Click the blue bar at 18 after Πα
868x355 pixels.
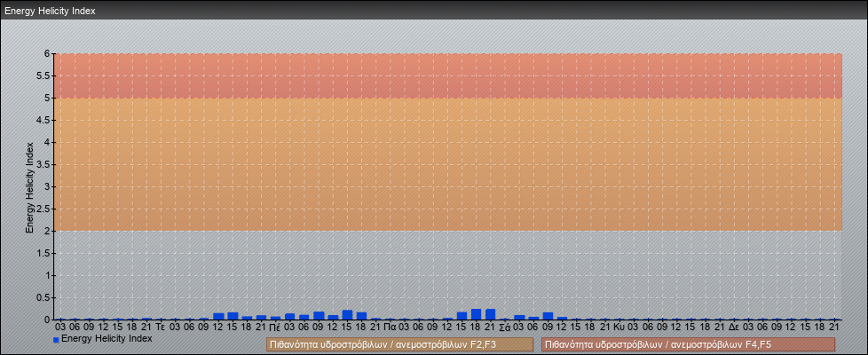[x=476, y=314]
